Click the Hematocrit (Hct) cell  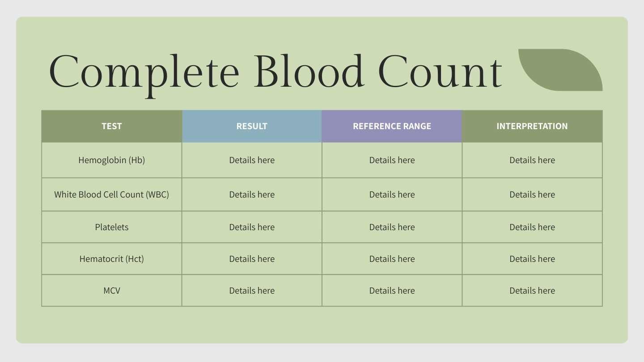tap(112, 259)
